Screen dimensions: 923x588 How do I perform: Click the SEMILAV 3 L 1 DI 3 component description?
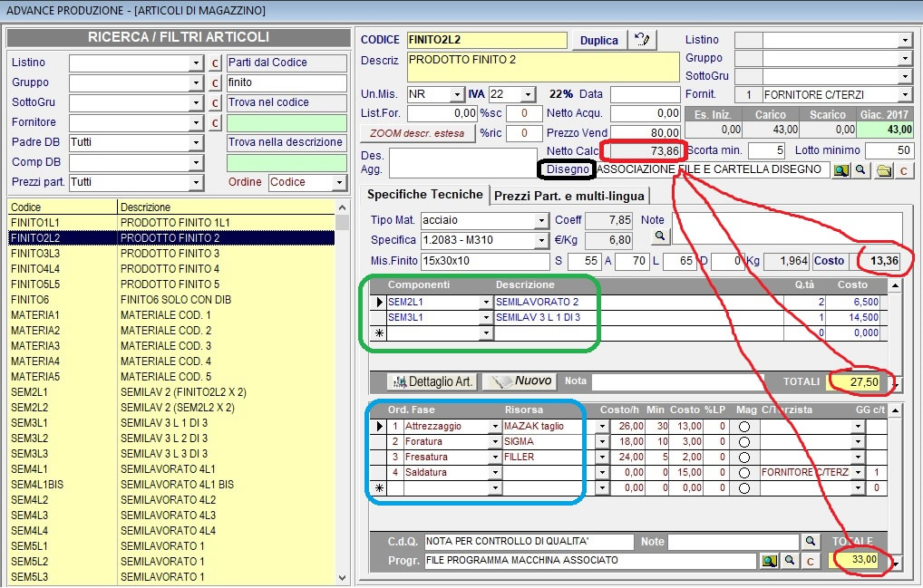coord(538,317)
